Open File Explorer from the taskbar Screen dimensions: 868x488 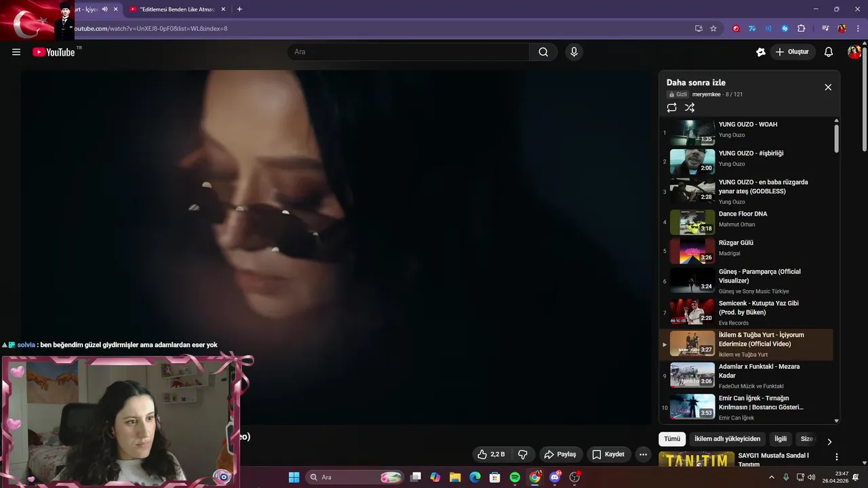[x=455, y=477]
